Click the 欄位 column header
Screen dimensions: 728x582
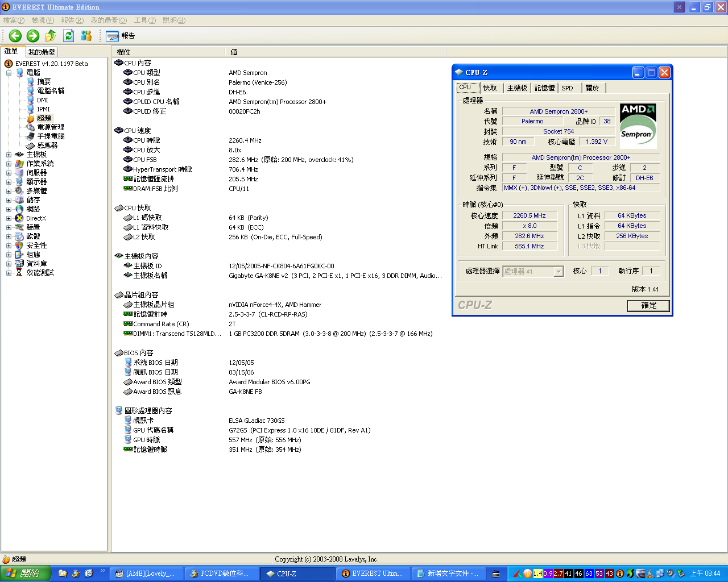point(168,52)
